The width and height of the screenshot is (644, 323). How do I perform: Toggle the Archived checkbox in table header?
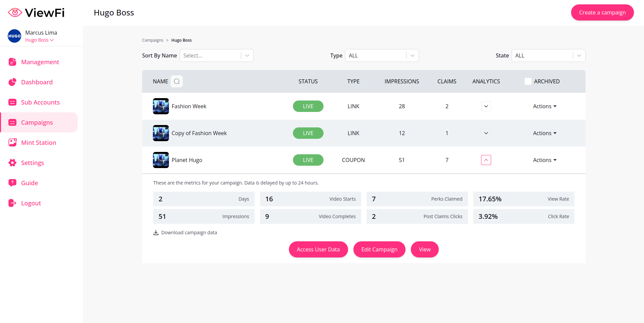tap(527, 81)
